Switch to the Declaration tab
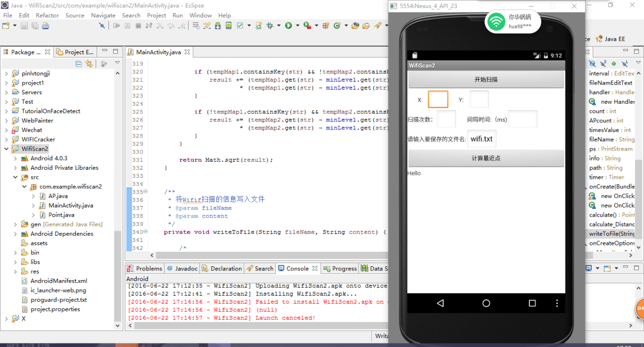The image size is (644, 347). (222, 268)
